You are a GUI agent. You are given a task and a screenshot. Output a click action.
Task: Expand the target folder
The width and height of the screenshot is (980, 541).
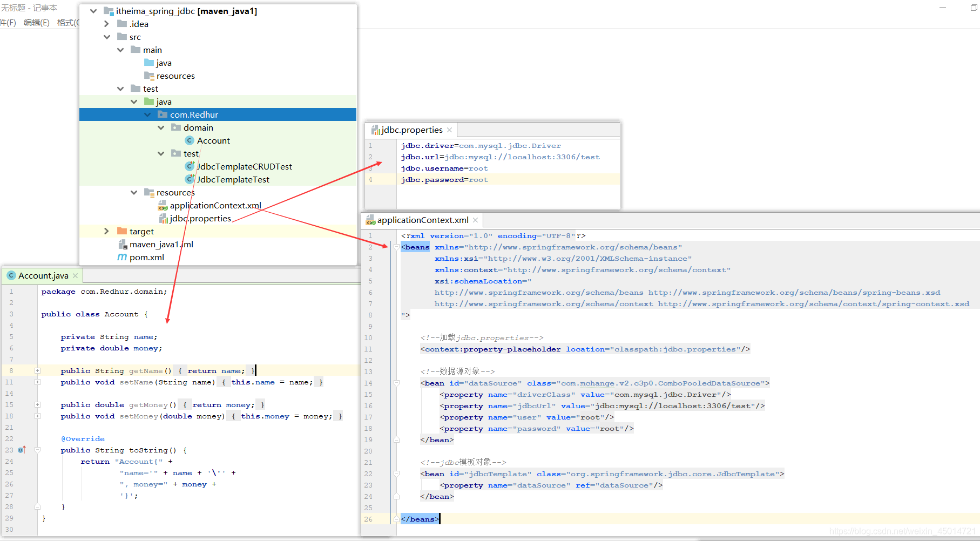tap(107, 231)
